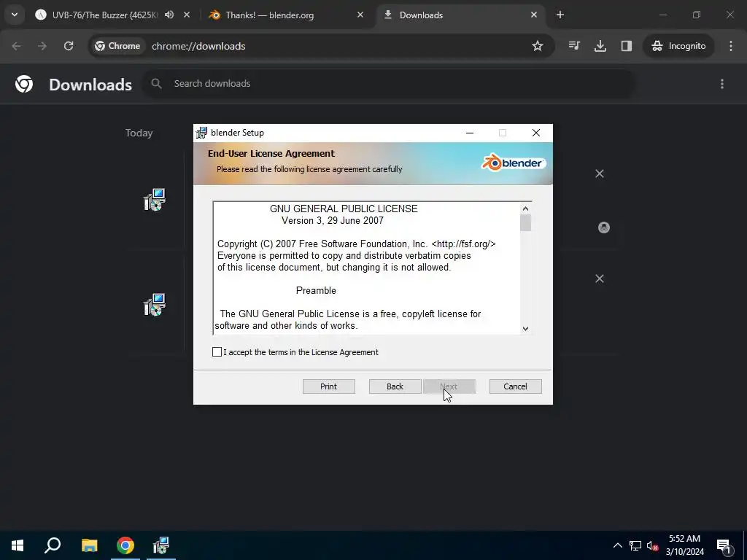Click the first download's installer file icon
The image size is (747, 560).
(155, 200)
